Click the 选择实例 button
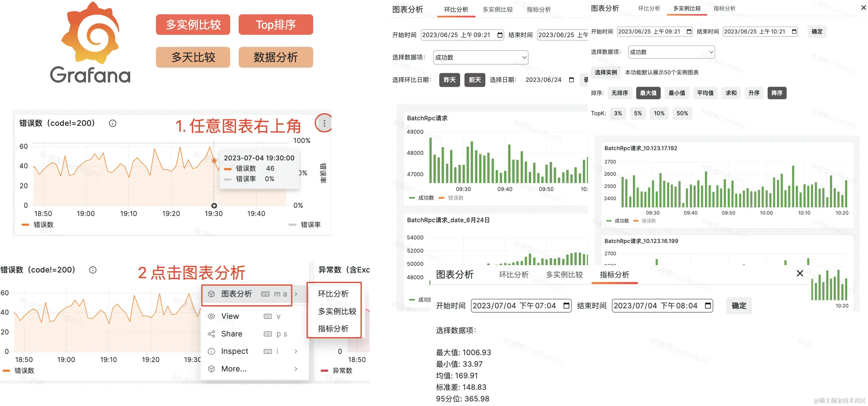868x406 pixels. click(x=606, y=72)
